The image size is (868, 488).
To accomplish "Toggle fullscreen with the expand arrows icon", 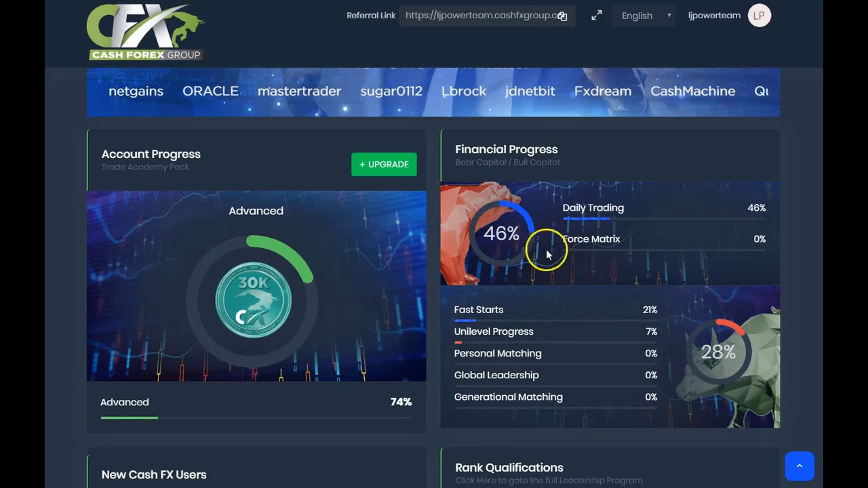I will pyautogui.click(x=597, y=15).
